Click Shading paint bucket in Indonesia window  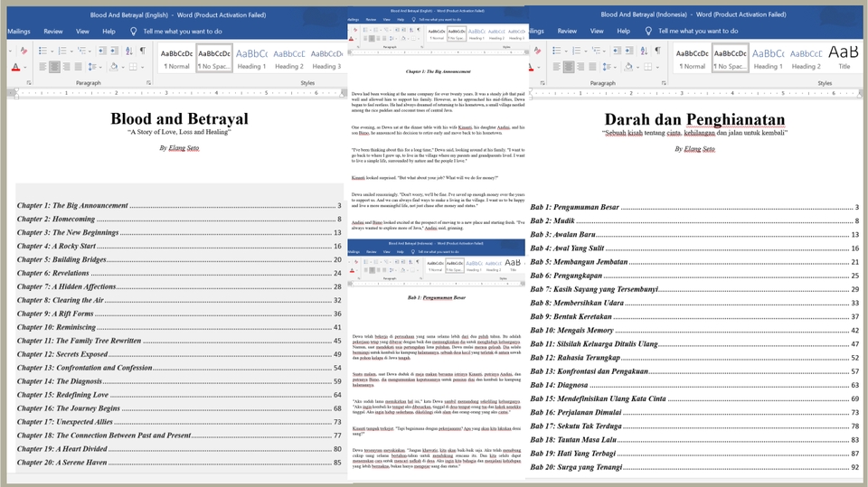pyautogui.click(x=628, y=67)
